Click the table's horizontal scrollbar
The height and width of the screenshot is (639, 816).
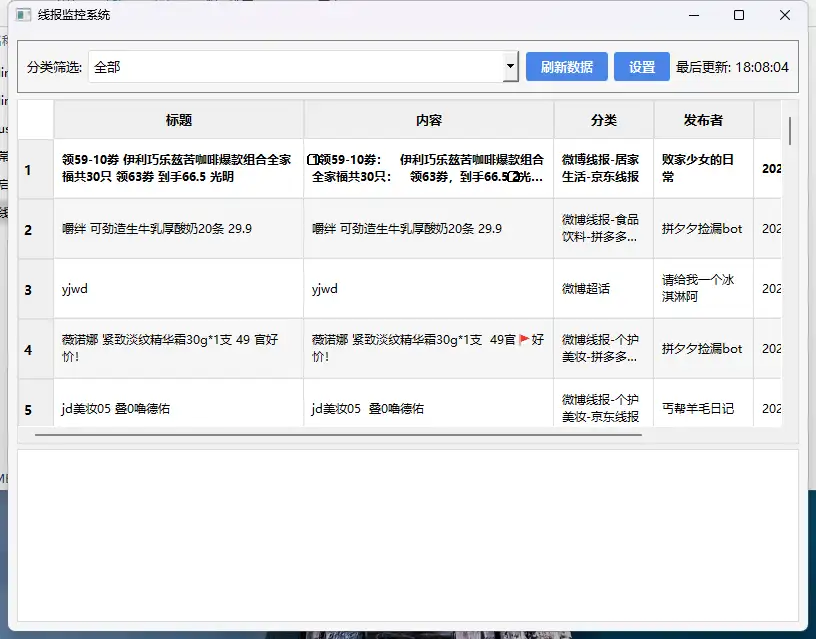[x=338, y=435]
